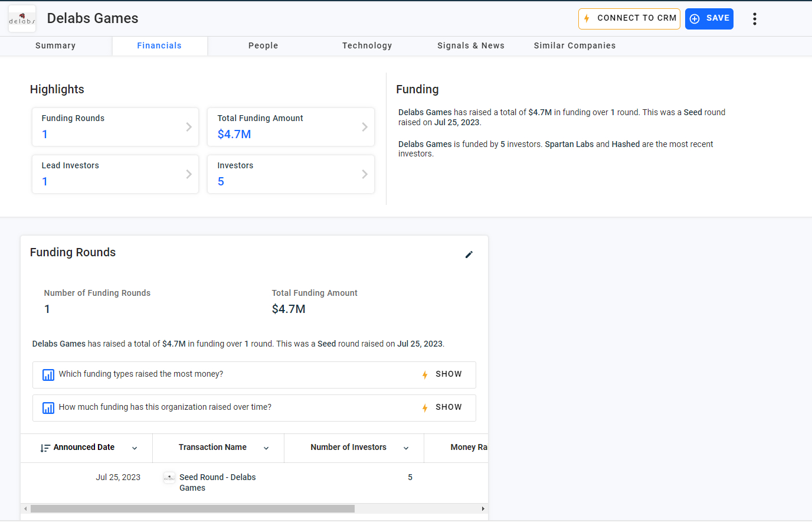
Task: Switch to the Summary tab
Action: (x=55, y=45)
